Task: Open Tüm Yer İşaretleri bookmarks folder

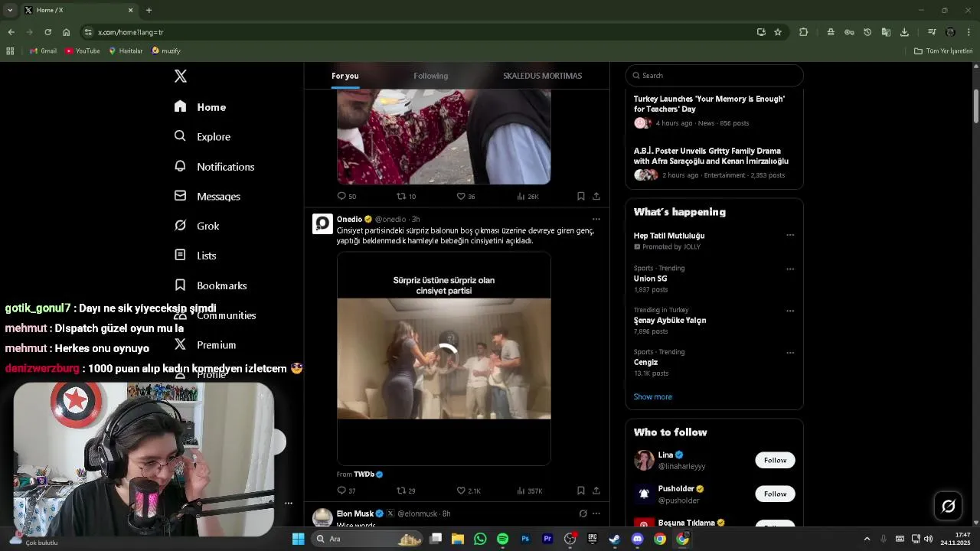Action: tap(943, 51)
